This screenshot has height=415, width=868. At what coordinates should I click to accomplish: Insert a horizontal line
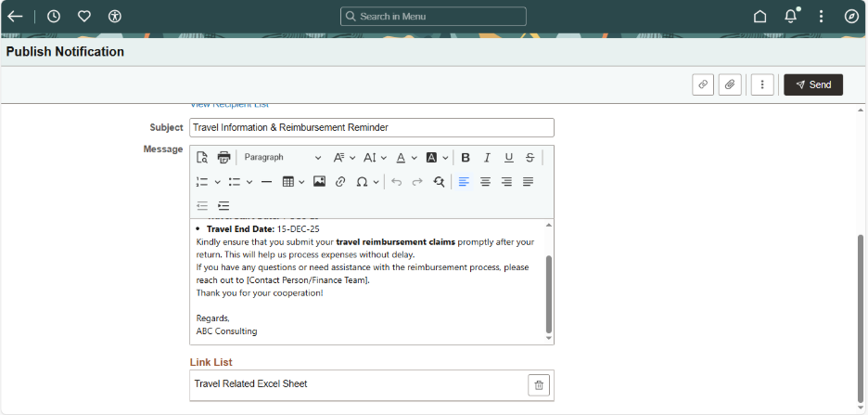(266, 182)
